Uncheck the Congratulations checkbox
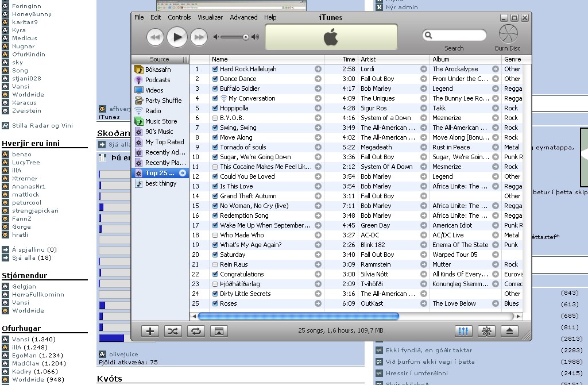The image size is (588, 385). coord(215,274)
